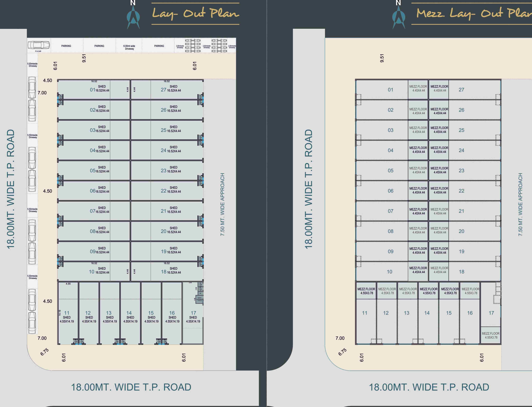Click shed number 20 in the Lay-Out Plan
This screenshot has width=532, height=407.
[164, 231]
